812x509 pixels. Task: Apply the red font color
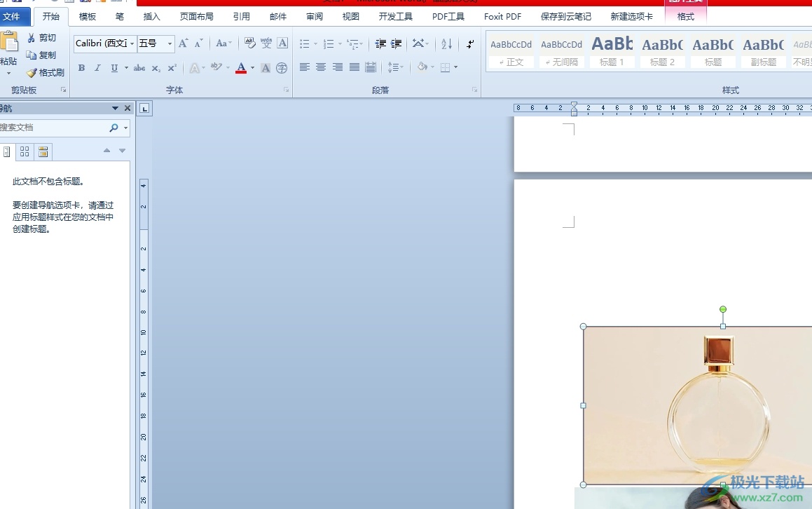tap(241, 67)
